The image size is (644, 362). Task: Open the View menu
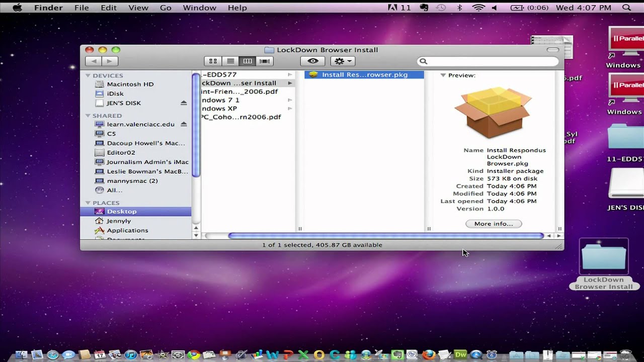[138, 8]
